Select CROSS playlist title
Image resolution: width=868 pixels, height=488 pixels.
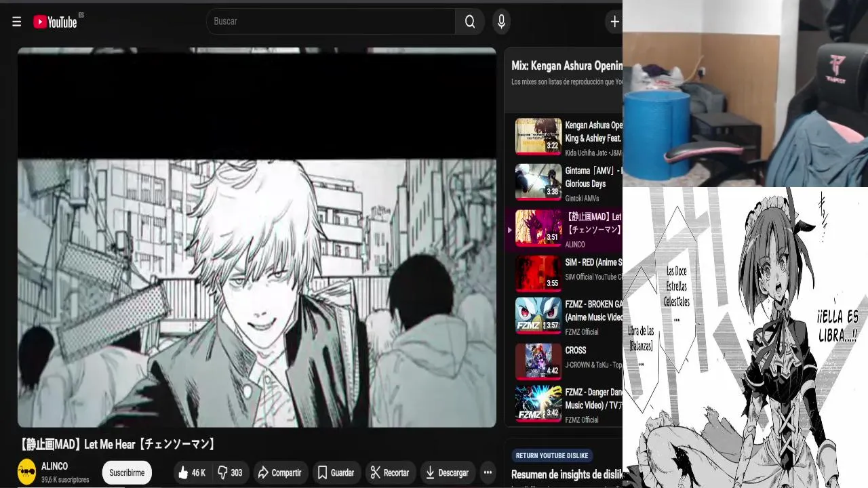point(576,350)
